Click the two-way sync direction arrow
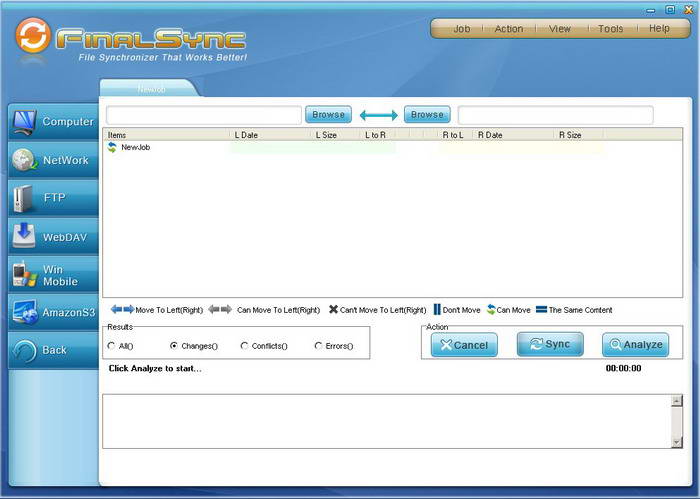 pyautogui.click(x=378, y=115)
